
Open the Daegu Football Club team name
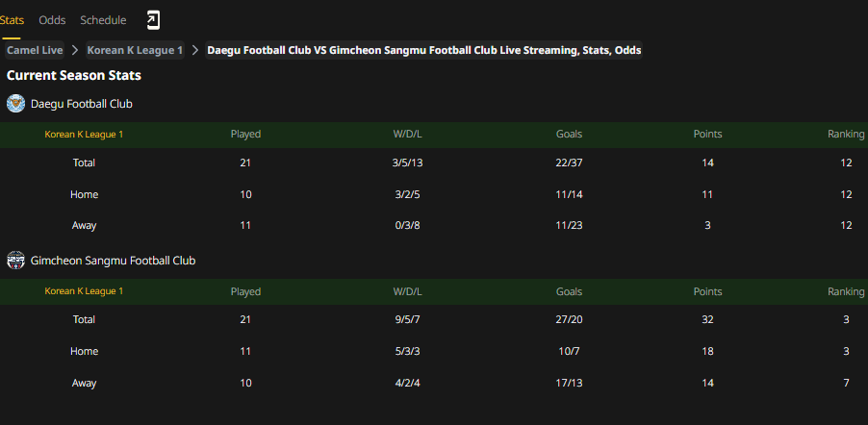tap(82, 104)
